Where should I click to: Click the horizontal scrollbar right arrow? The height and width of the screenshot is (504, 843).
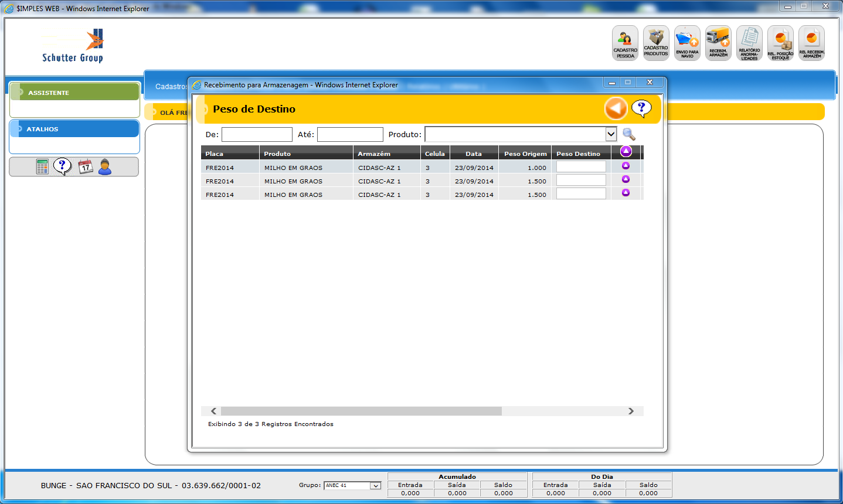click(x=631, y=411)
